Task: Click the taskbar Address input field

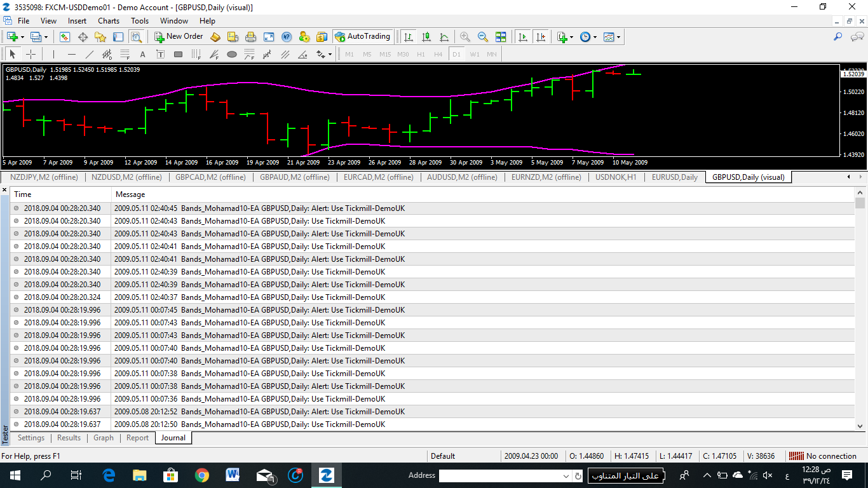Action: 499,475
